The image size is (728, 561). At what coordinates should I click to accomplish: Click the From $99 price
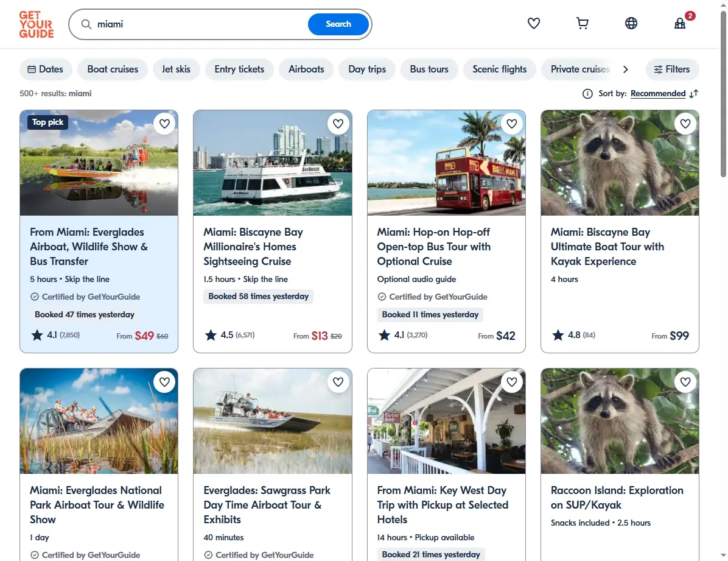pyautogui.click(x=670, y=336)
